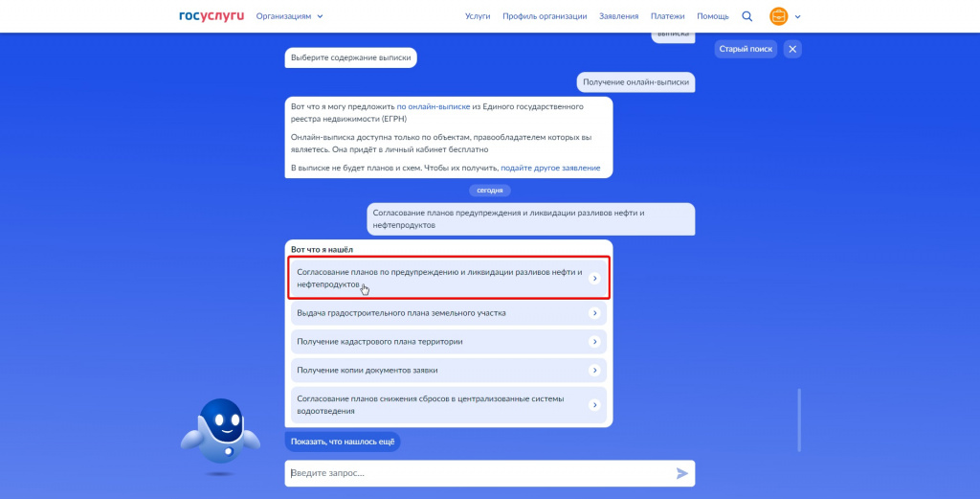Click arrow beside Получение кадастрового плана территории
The height and width of the screenshot is (499, 980).
[595, 342]
